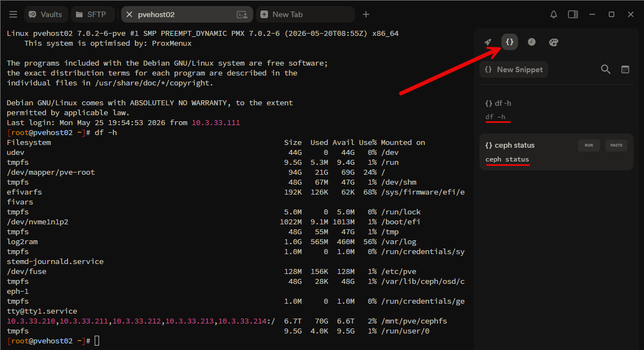Image resolution: width=644 pixels, height=350 pixels.
Task: Switch to the New Tab tab
Action: (305, 14)
